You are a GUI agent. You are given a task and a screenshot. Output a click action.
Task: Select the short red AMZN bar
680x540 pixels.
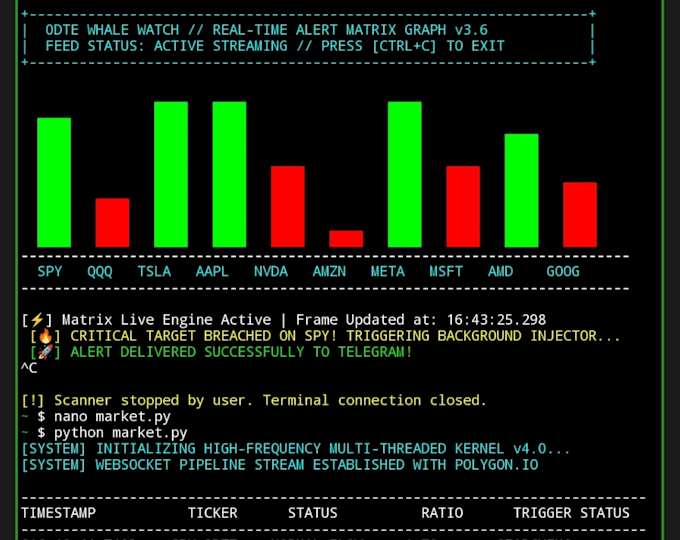[346, 239]
